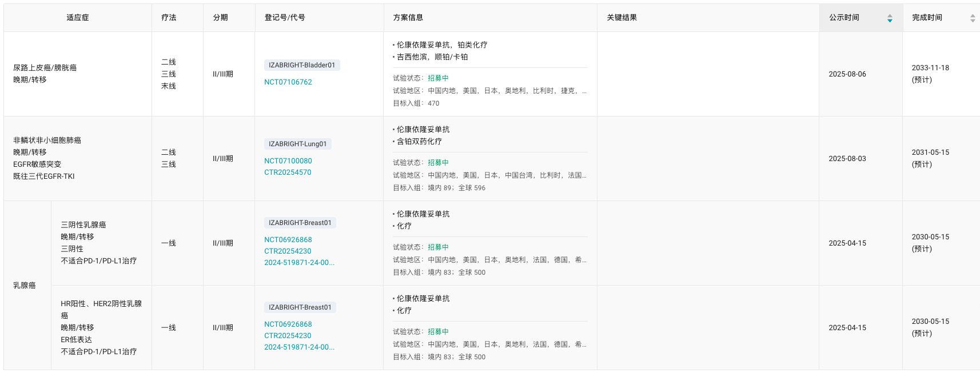The image size is (980, 373).
Task: Click the IZABRIGHT-Bladder01 trial tag
Action: pos(302,65)
